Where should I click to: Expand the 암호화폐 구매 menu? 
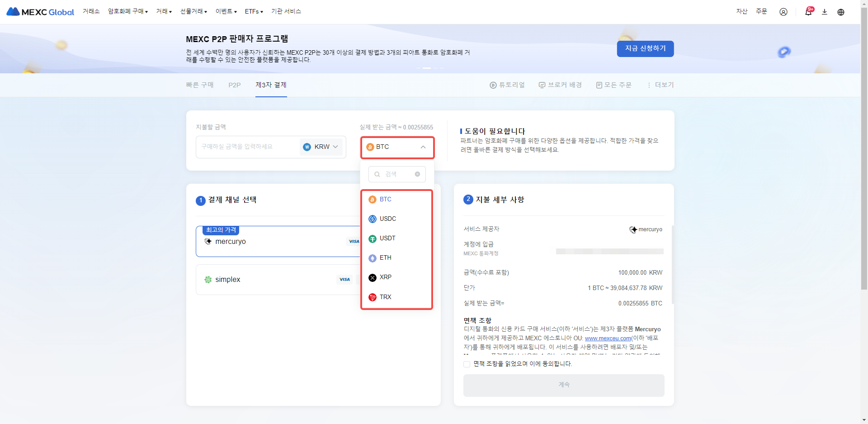(x=128, y=11)
